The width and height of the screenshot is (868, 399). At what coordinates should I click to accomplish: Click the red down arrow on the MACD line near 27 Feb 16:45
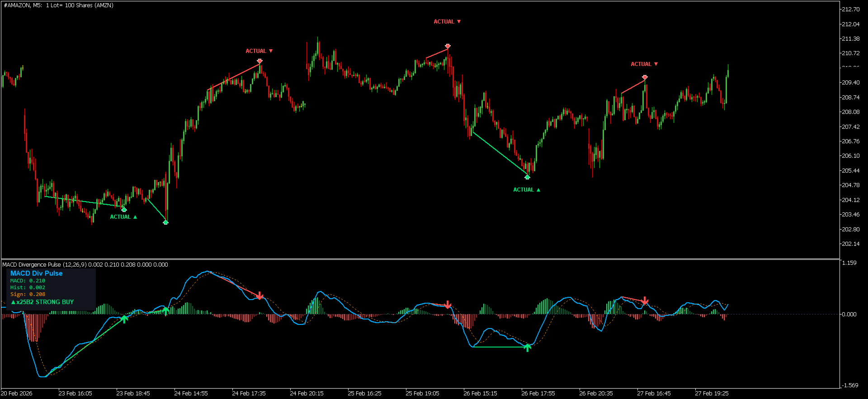click(x=645, y=300)
